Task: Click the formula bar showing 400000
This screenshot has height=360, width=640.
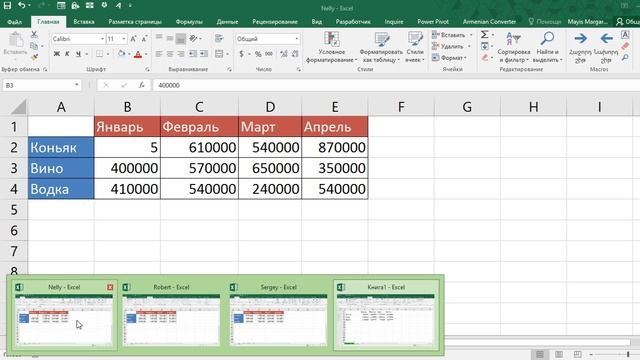Action: coord(396,85)
